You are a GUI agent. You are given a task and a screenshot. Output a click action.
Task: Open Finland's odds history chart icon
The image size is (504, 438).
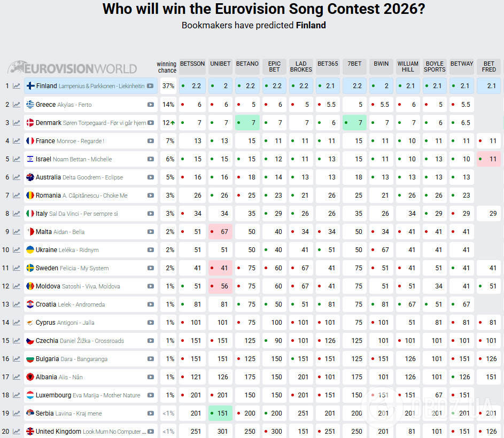(x=17, y=86)
